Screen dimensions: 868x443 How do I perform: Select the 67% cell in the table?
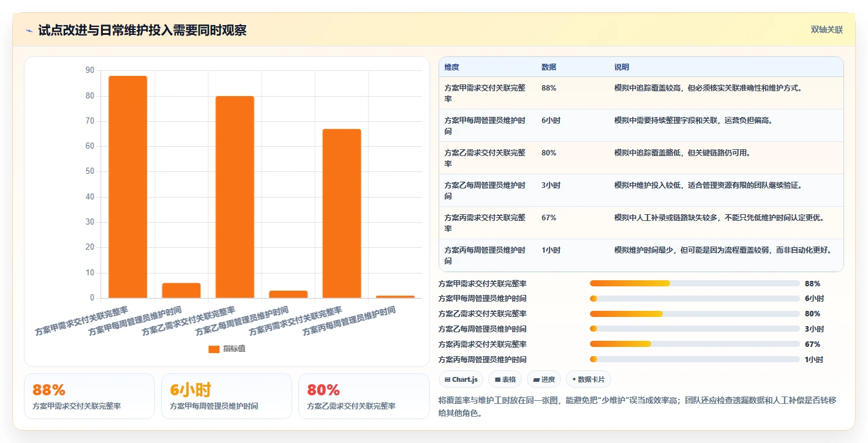549,217
